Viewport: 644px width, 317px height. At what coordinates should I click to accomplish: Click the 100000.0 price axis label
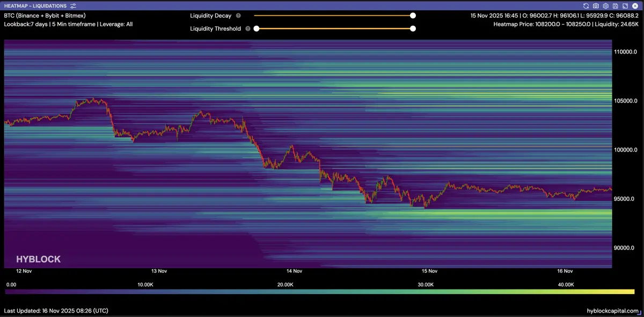point(626,150)
